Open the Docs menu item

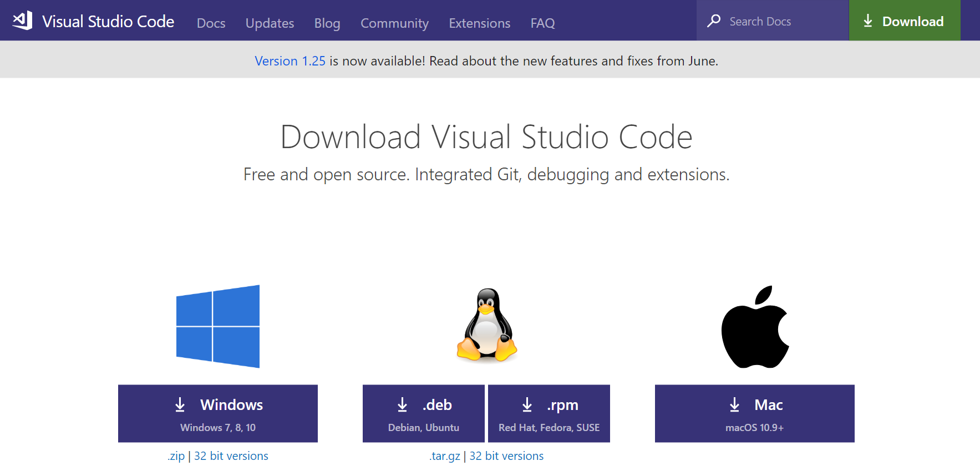pos(211,23)
